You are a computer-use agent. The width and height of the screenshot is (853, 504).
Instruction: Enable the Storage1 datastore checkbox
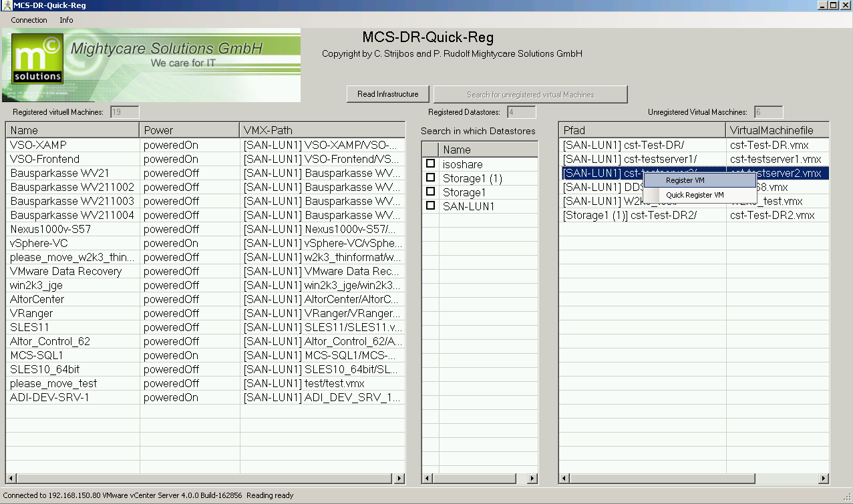[x=431, y=192]
